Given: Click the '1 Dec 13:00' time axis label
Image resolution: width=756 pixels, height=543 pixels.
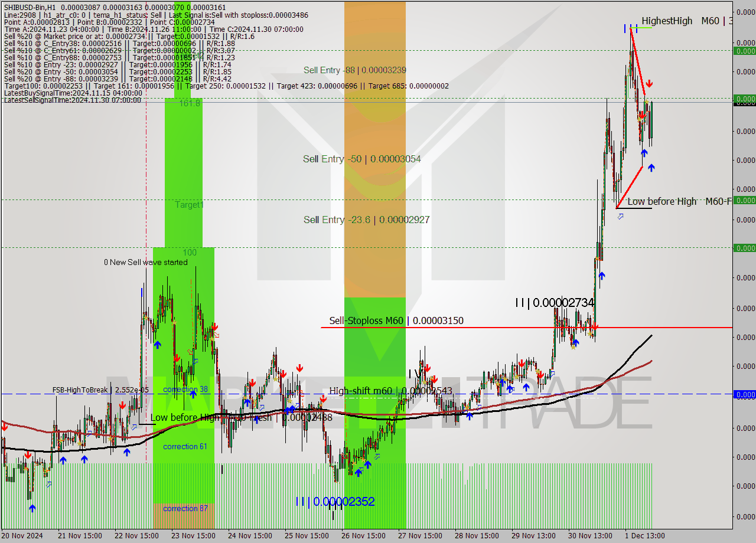Looking at the screenshot, I should pos(645,536).
